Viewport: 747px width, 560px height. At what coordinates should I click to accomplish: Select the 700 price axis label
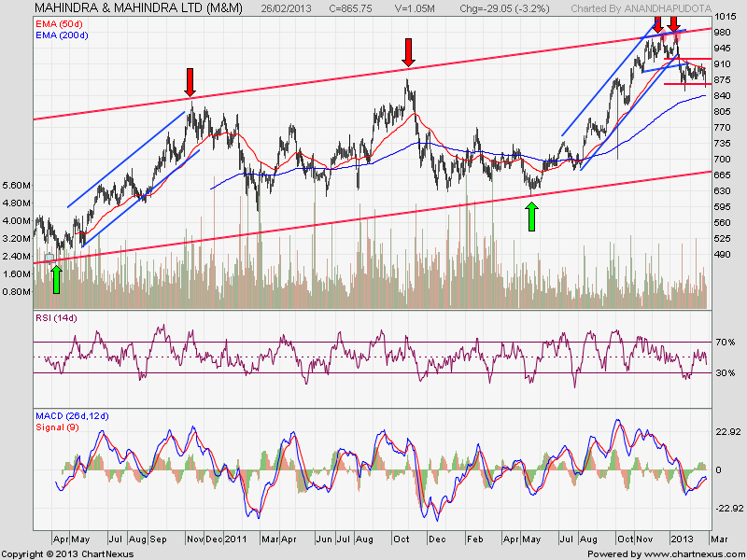pyautogui.click(x=723, y=159)
